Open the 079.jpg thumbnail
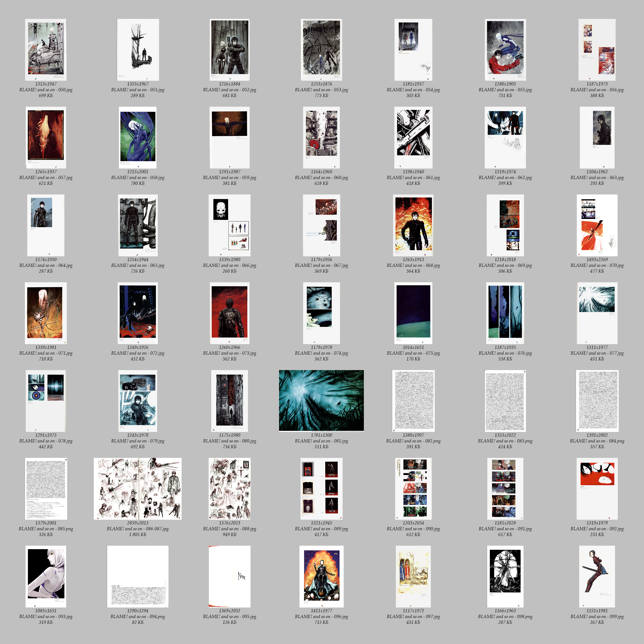Viewport: 644px width, 644px height. 138,401
